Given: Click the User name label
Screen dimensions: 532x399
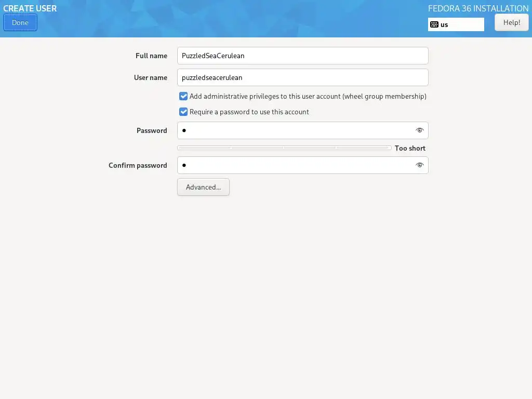Looking at the screenshot, I should (x=151, y=77).
